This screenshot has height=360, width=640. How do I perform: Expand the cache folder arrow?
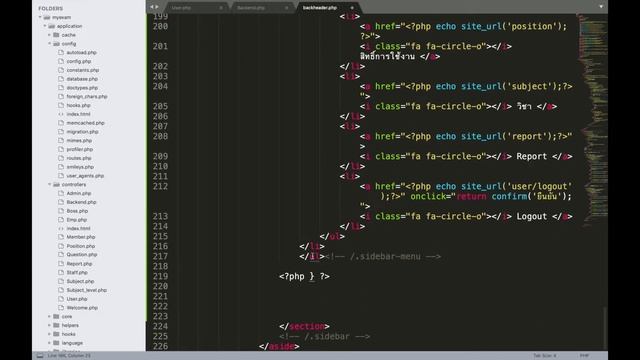pyautogui.click(x=49, y=35)
